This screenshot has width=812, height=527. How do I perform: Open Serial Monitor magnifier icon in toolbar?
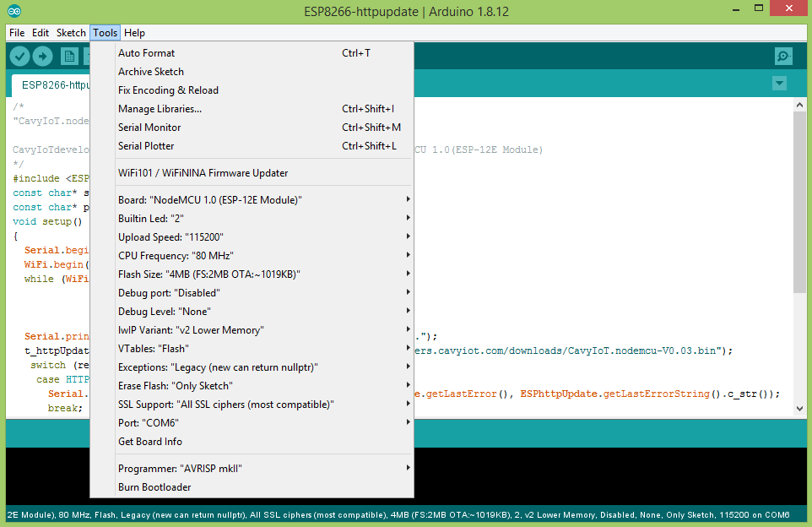(x=783, y=57)
